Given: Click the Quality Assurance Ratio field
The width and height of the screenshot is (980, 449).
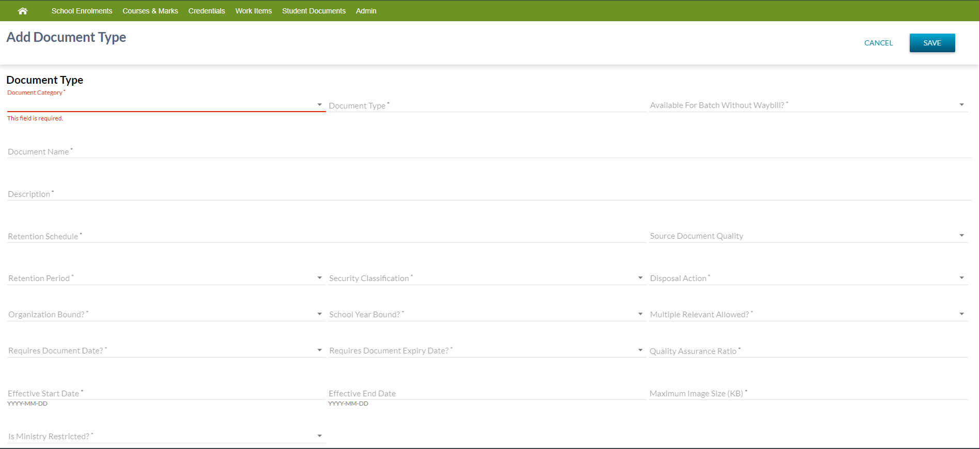Looking at the screenshot, I should click(x=808, y=351).
